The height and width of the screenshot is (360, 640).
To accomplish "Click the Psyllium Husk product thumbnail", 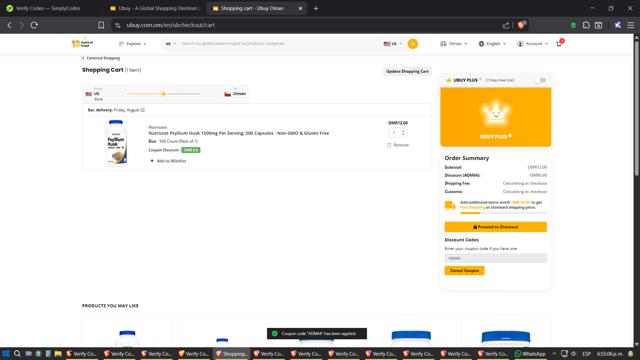I will click(116, 142).
